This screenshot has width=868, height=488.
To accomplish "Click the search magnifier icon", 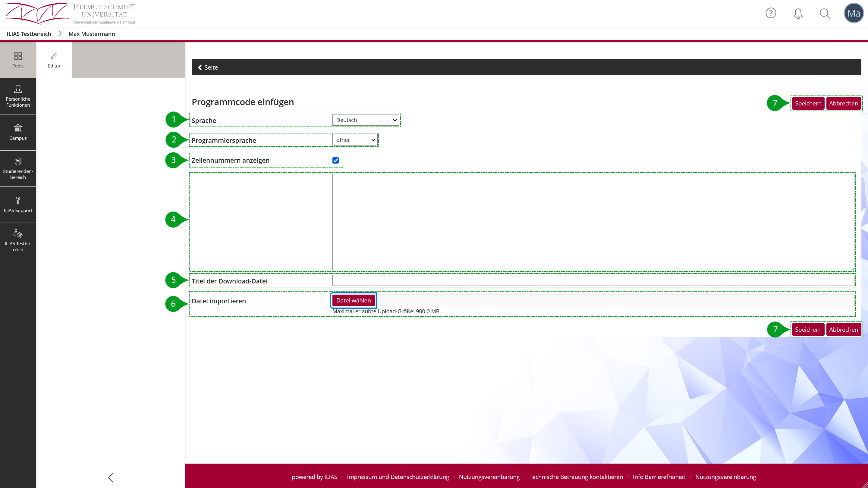I will coord(825,14).
